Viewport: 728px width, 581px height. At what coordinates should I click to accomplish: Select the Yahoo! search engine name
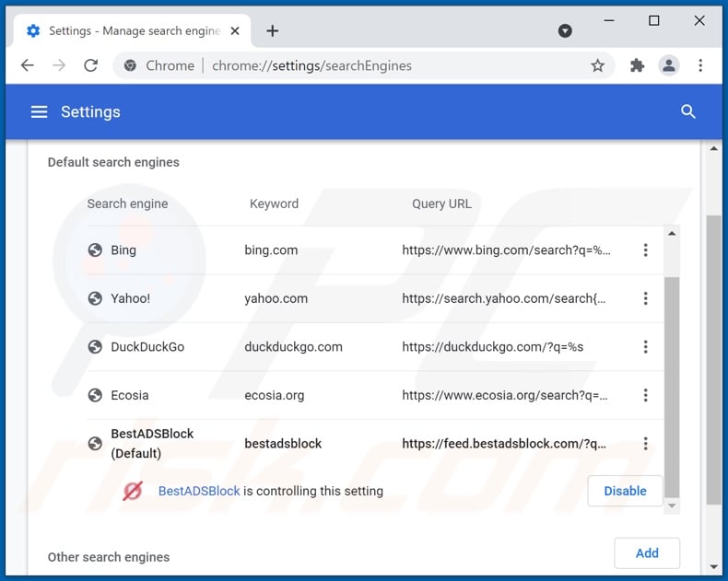(x=131, y=298)
